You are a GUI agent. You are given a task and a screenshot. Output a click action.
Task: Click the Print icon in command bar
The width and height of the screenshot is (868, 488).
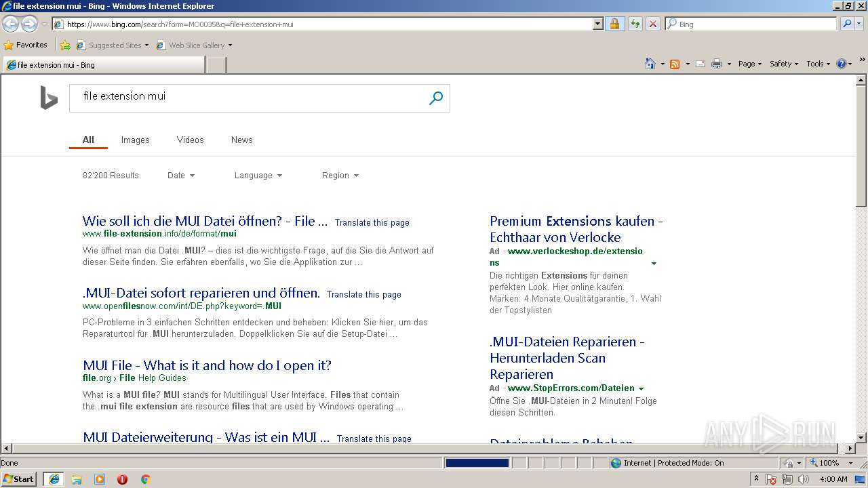pyautogui.click(x=717, y=64)
